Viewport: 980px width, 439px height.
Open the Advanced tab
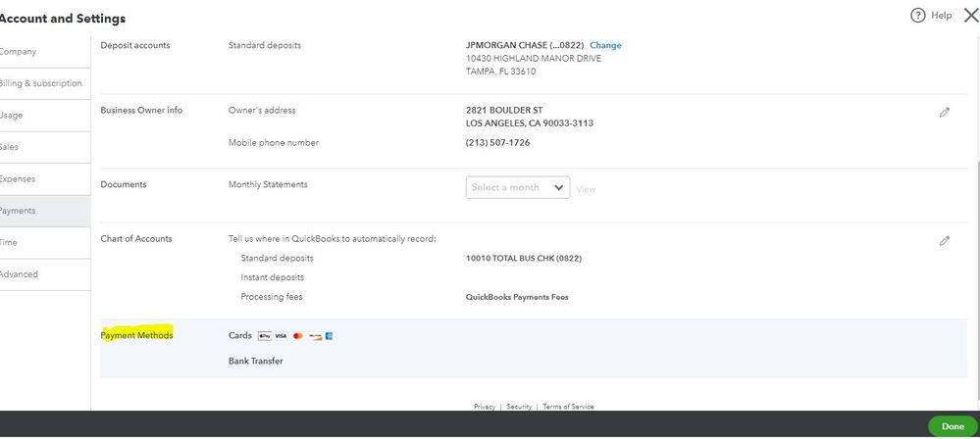point(45,274)
